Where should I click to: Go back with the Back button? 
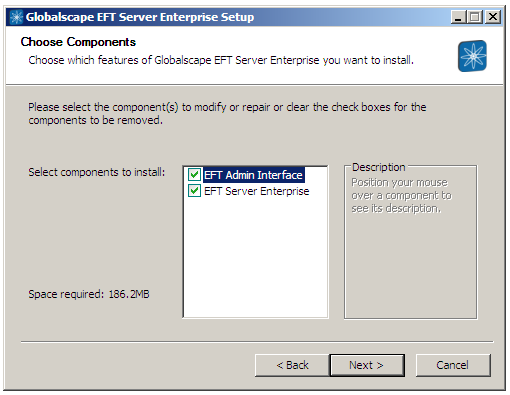tap(292, 365)
